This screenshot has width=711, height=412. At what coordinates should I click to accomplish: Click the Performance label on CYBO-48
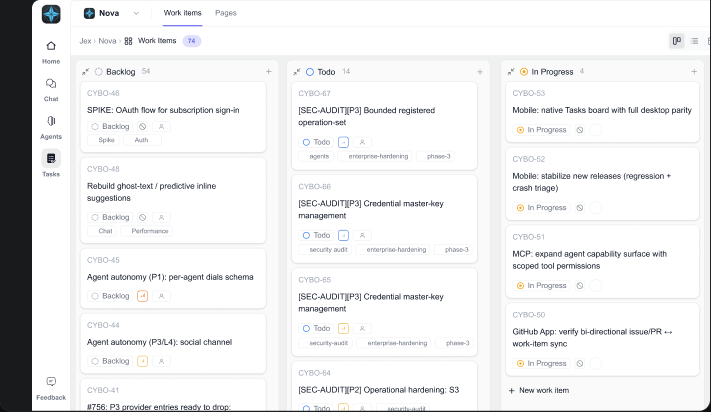146,231
